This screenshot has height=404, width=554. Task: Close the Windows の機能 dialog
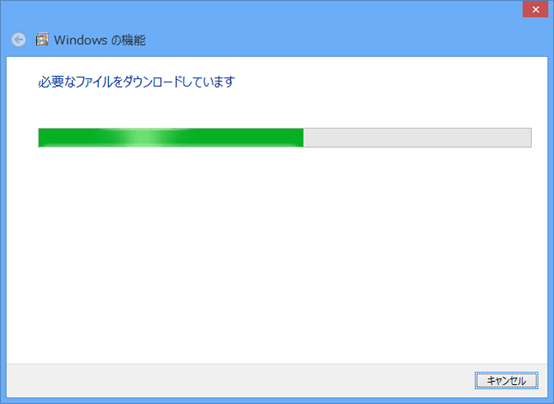pyautogui.click(x=535, y=9)
